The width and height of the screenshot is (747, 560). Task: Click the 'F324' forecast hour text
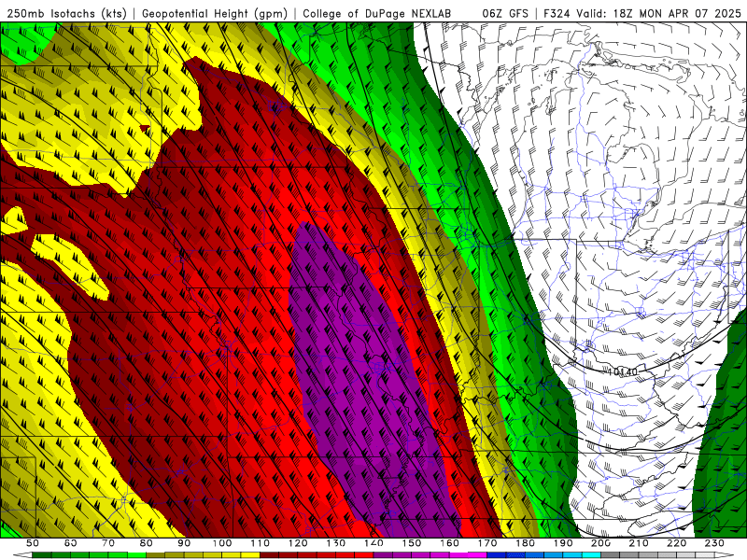pos(556,13)
